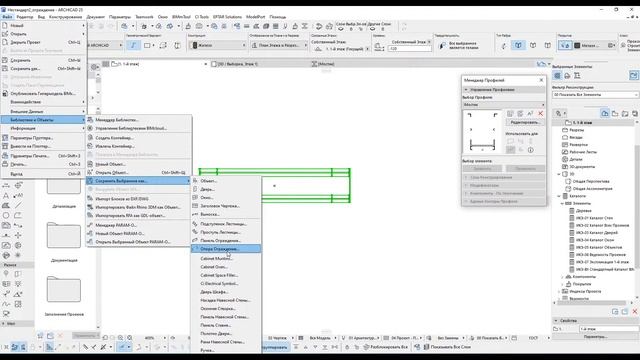Select the straight geometry method icon
This screenshot has width=640, height=360.
pos(133,45)
